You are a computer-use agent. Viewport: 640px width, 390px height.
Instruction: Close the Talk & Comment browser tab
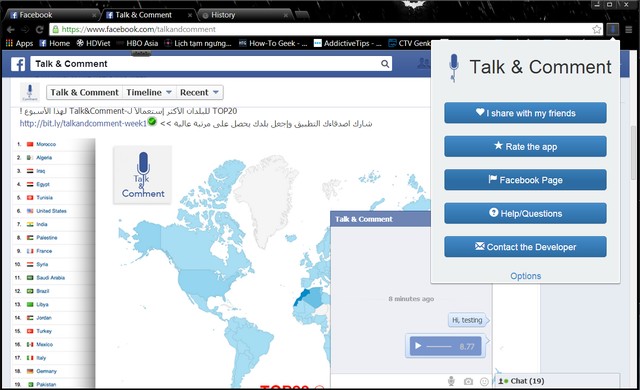(190, 15)
